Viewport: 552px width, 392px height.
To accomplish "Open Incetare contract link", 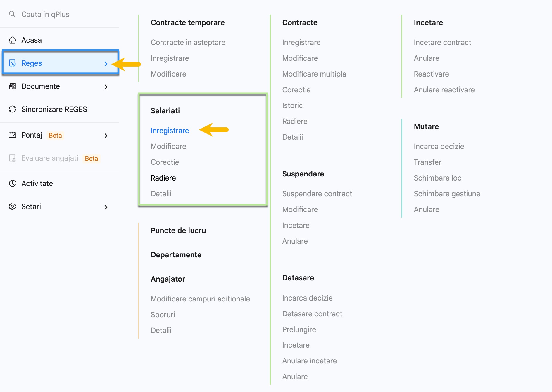I will pyautogui.click(x=442, y=42).
